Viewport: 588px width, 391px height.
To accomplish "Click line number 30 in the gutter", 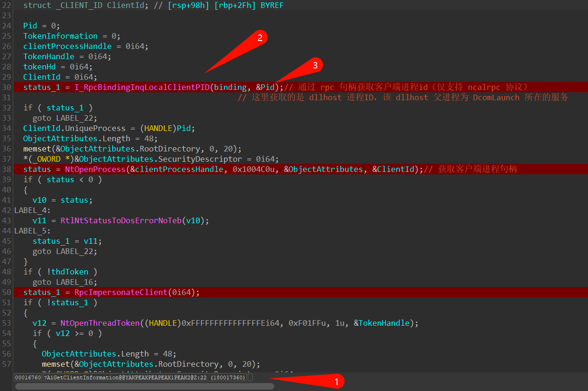I will coord(7,87).
